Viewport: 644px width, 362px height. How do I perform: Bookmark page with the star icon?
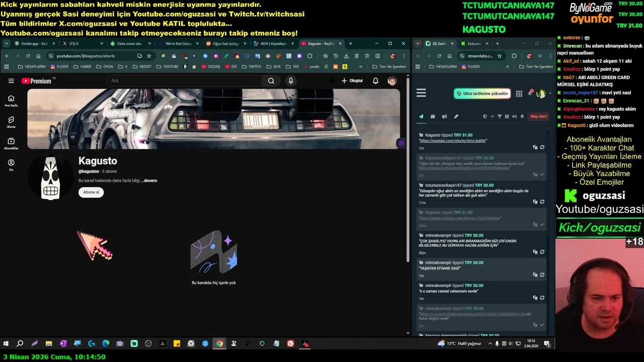pyautogui.click(x=149, y=56)
